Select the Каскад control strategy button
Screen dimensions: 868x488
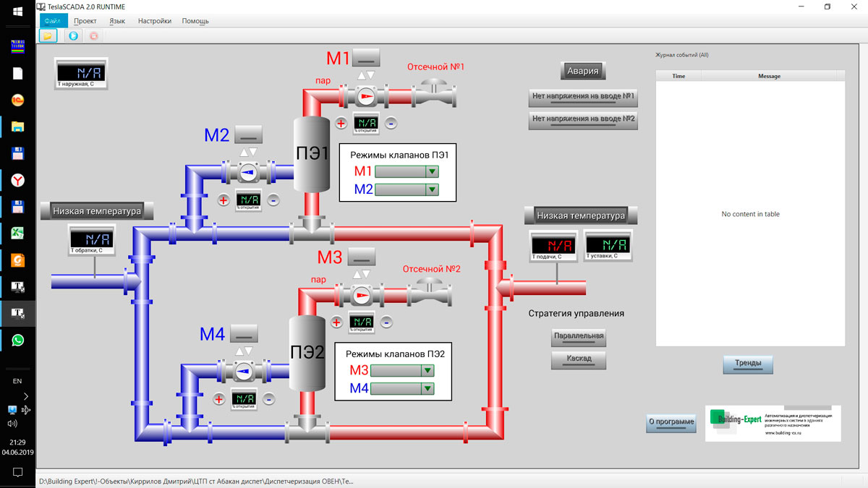[x=578, y=359]
